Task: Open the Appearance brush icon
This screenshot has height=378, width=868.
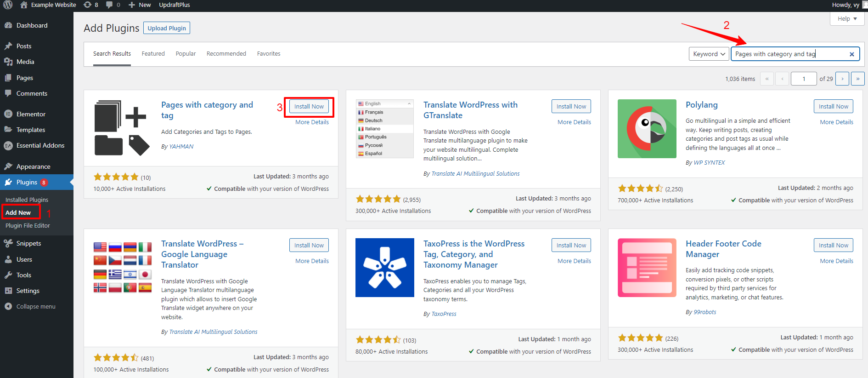Action: 8,166
